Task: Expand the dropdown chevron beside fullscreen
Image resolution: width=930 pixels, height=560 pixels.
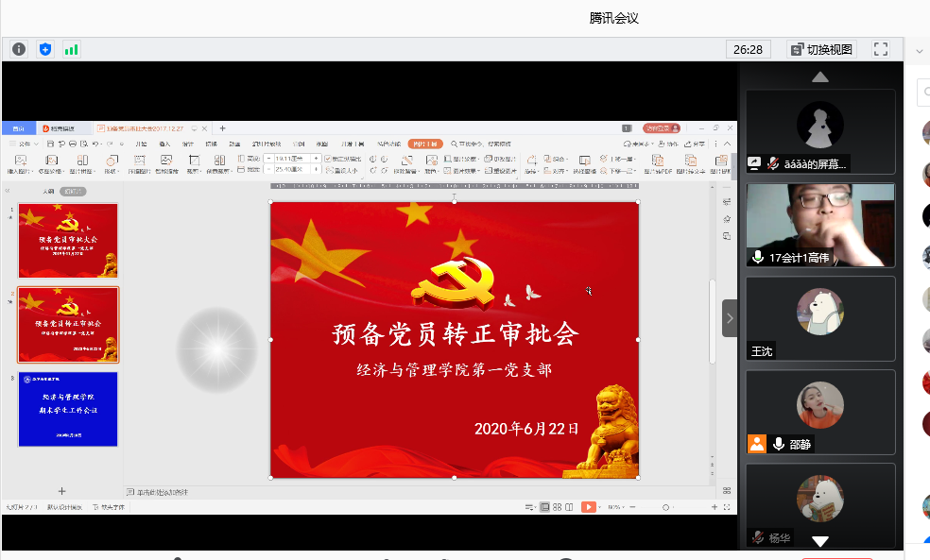Action: click(x=919, y=51)
